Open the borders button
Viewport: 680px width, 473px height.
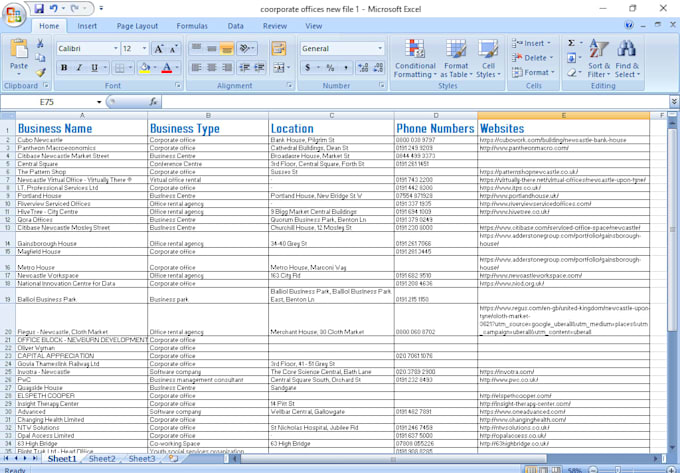click(x=119, y=68)
